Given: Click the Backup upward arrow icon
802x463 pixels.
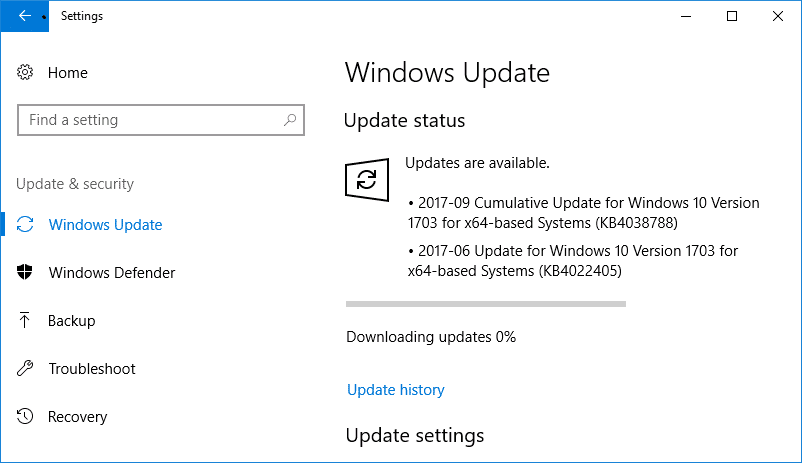Looking at the screenshot, I should click(x=25, y=320).
